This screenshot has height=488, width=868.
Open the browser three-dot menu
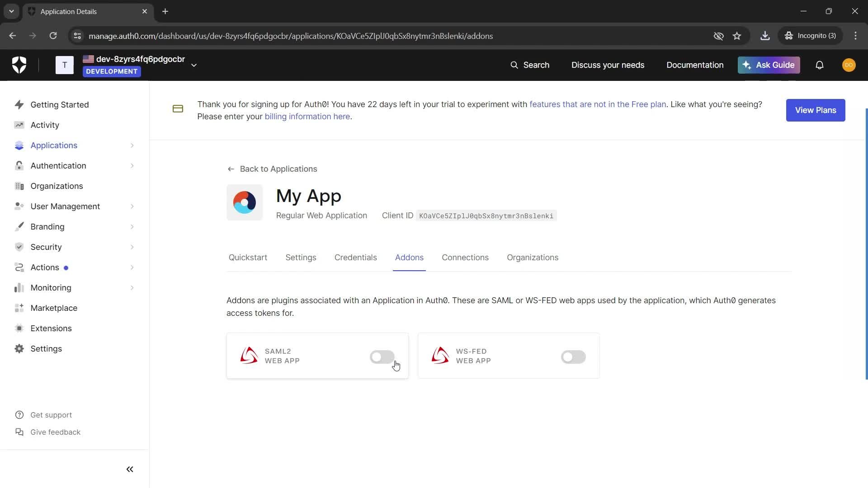point(855,36)
